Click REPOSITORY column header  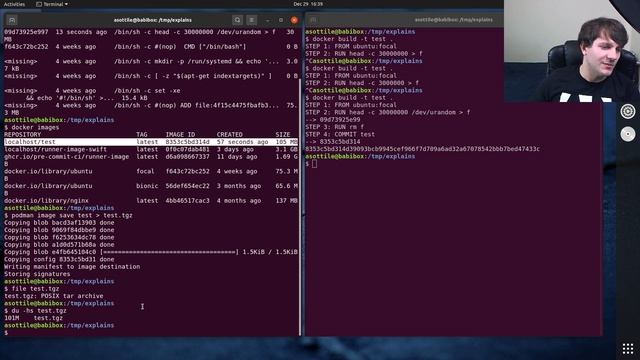click(x=22, y=134)
